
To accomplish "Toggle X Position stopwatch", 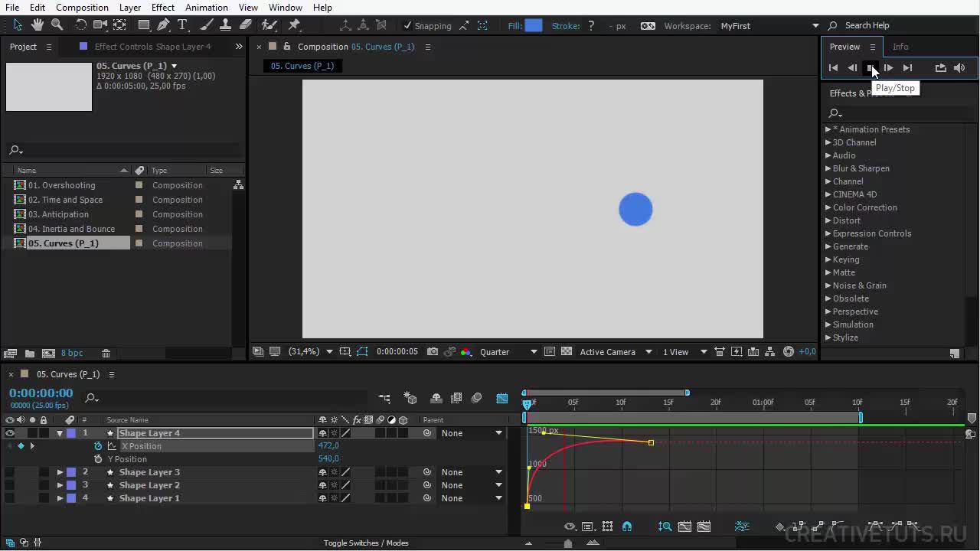I will [98, 446].
